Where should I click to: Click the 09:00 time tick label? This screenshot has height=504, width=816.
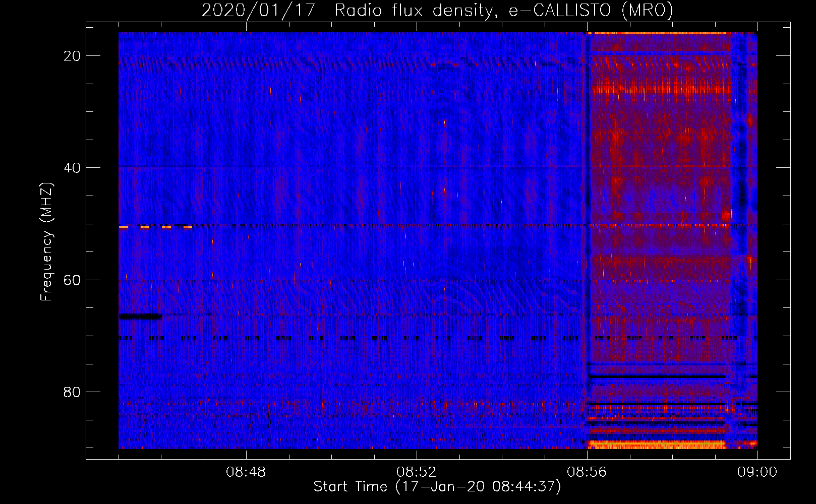[757, 472]
